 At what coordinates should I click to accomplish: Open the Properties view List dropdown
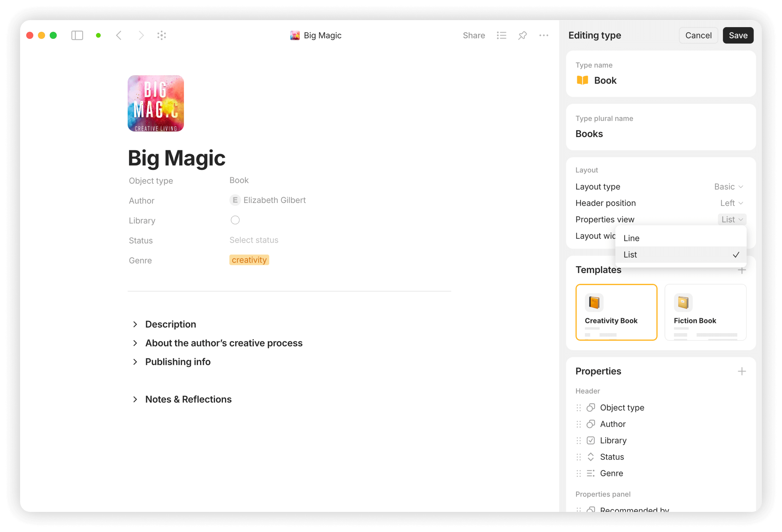tap(732, 219)
